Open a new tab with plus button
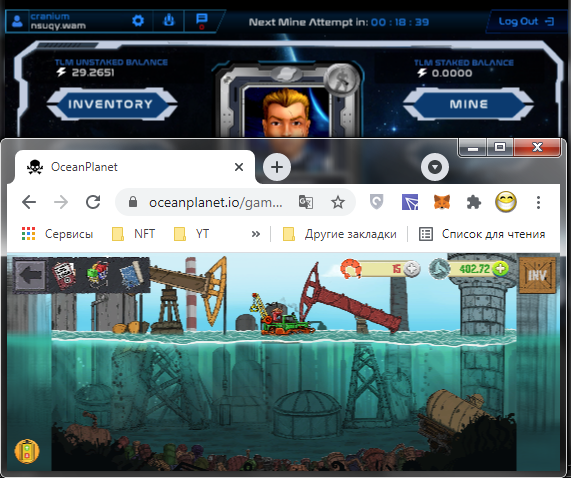The image size is (571, 478). [x=277, y=167]
